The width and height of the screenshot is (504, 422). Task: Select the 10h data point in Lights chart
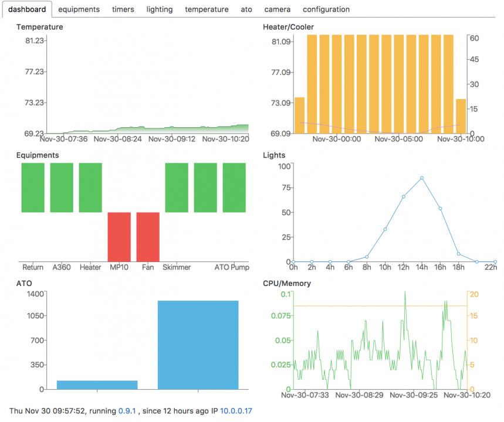point(385,229)
